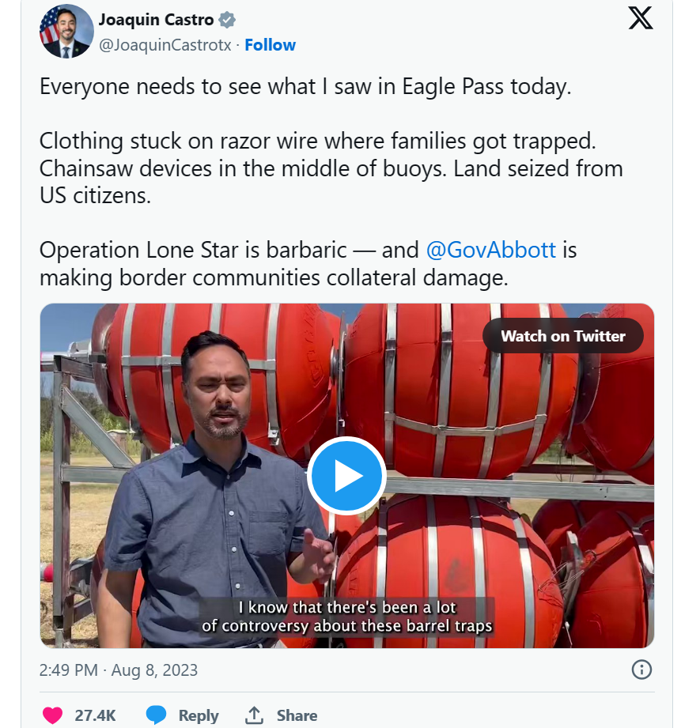Open the Joaquin Castro display name
Viewport: 700px width, 728px height.
pyautogui.click(x=156, y=20)
